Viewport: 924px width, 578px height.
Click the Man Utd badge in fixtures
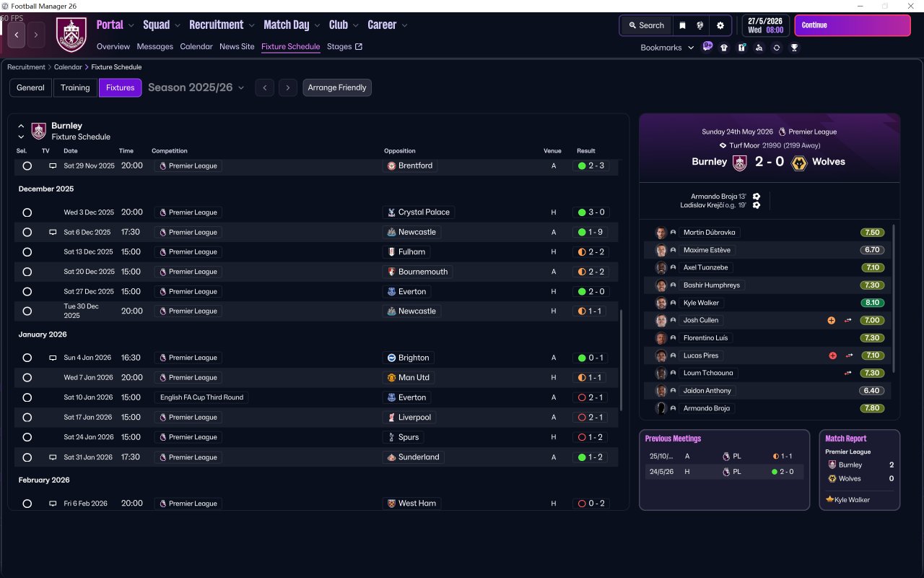pos(392,378)
